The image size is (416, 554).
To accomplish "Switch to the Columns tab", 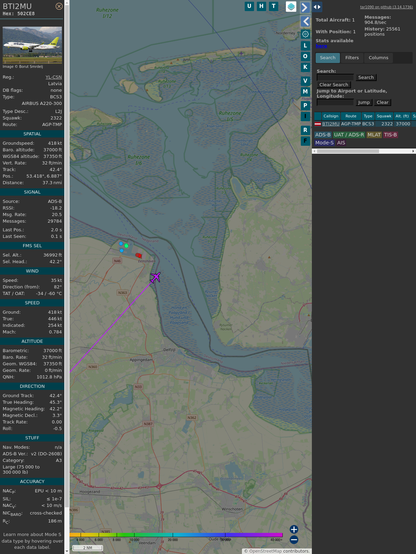I will [x=378, y=58].
